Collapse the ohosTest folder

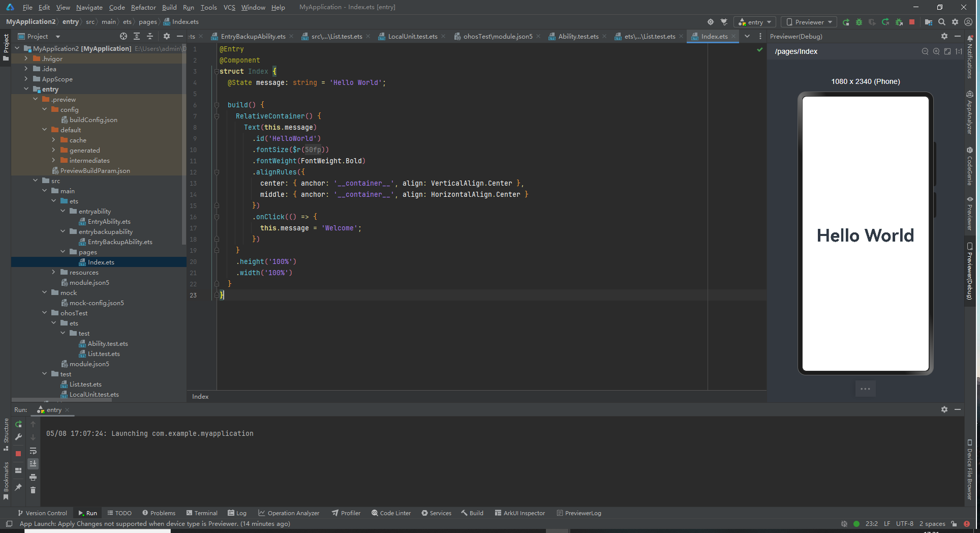[44, 313]
